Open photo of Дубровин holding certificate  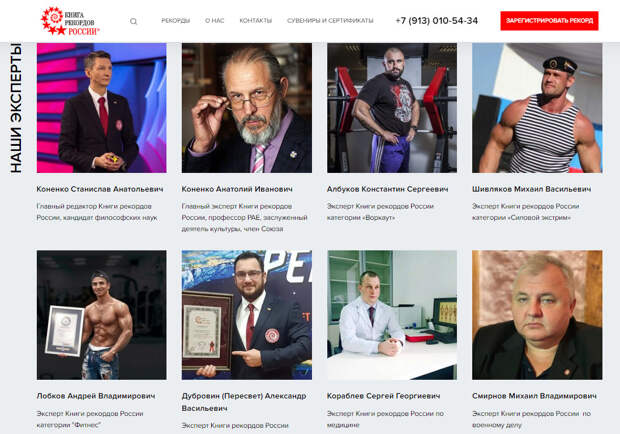[247, 315]
